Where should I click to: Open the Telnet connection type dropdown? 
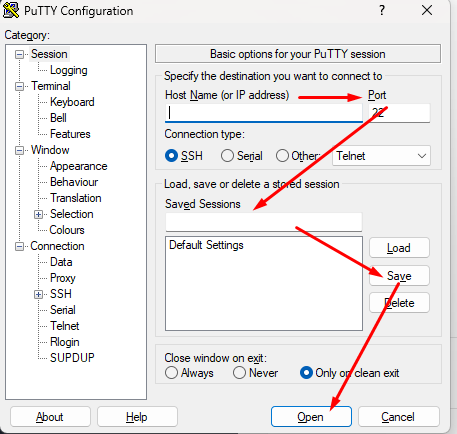381,156
